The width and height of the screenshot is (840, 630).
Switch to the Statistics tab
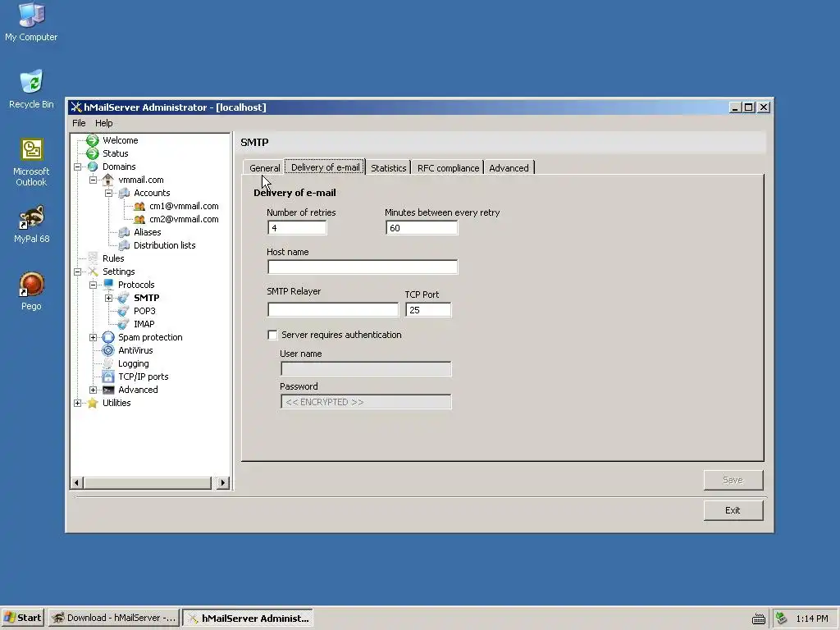tap(388, 167)
